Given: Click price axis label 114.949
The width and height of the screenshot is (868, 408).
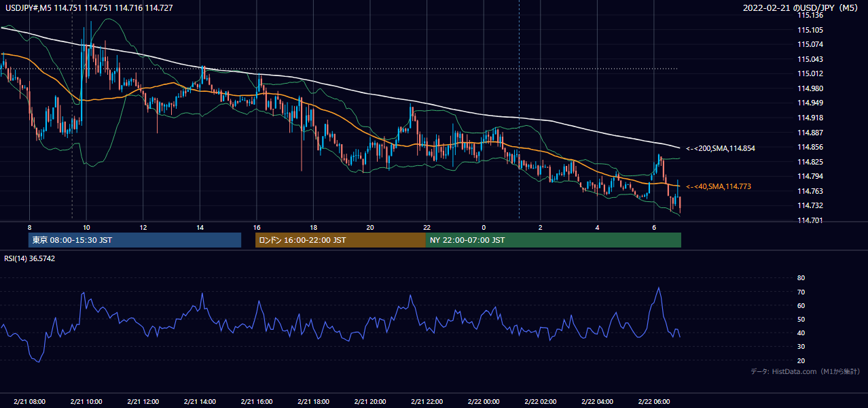Looking at the screenshot, I should click(810, 103).
